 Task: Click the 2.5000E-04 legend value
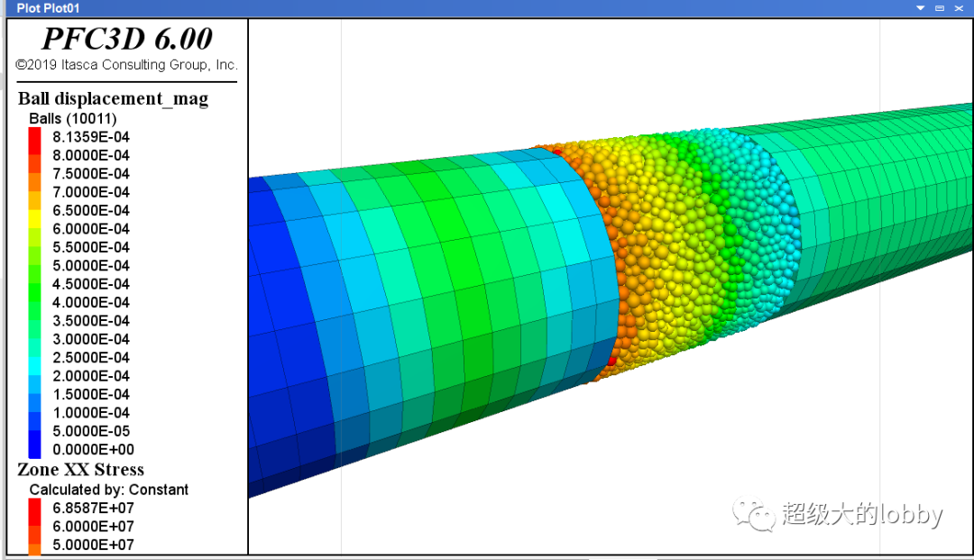click(x=91, y=358)
